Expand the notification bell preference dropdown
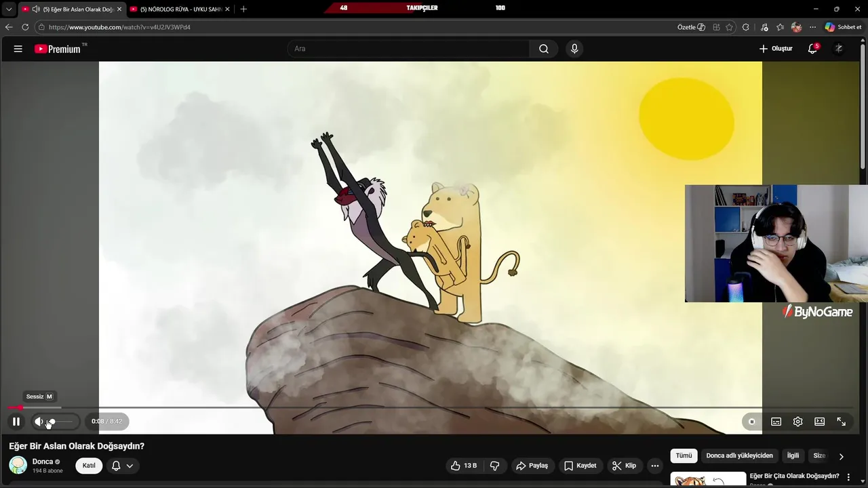 click(130, 466)
